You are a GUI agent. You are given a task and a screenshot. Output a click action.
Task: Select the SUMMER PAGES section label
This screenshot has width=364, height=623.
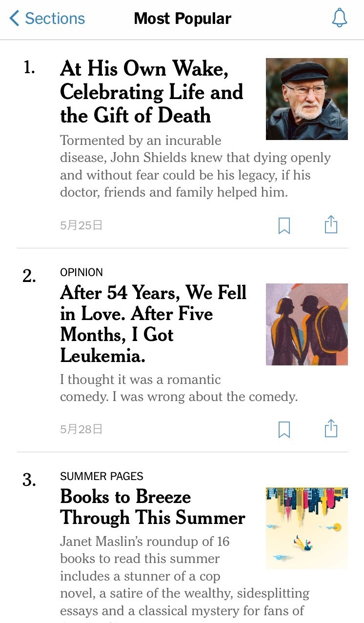[x=101, y=476]
